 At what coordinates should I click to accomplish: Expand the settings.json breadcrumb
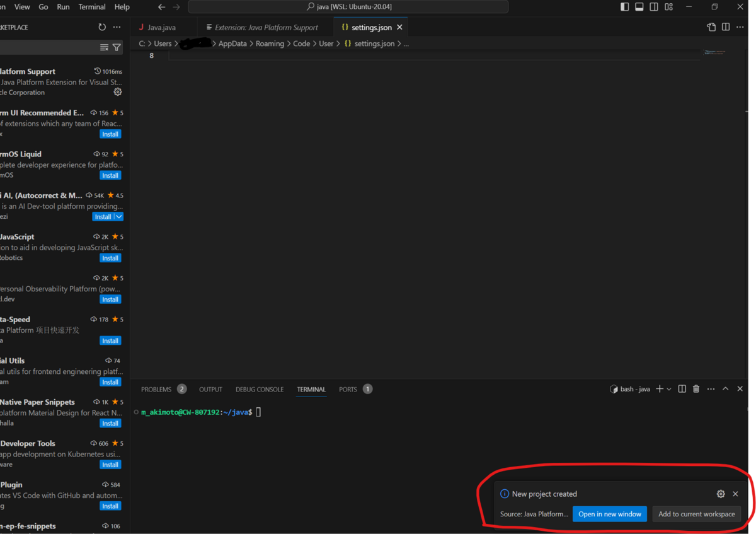(369, 44)
